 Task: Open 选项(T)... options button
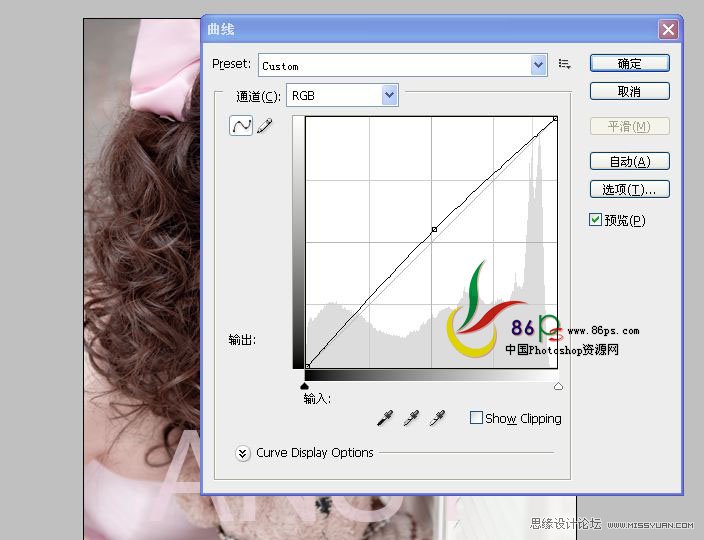[x=629, y=189]
